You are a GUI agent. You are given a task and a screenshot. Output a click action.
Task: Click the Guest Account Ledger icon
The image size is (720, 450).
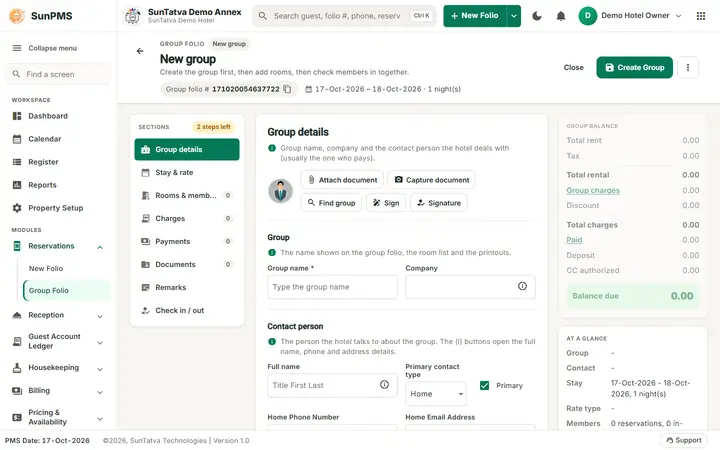(x=17, y=341)
